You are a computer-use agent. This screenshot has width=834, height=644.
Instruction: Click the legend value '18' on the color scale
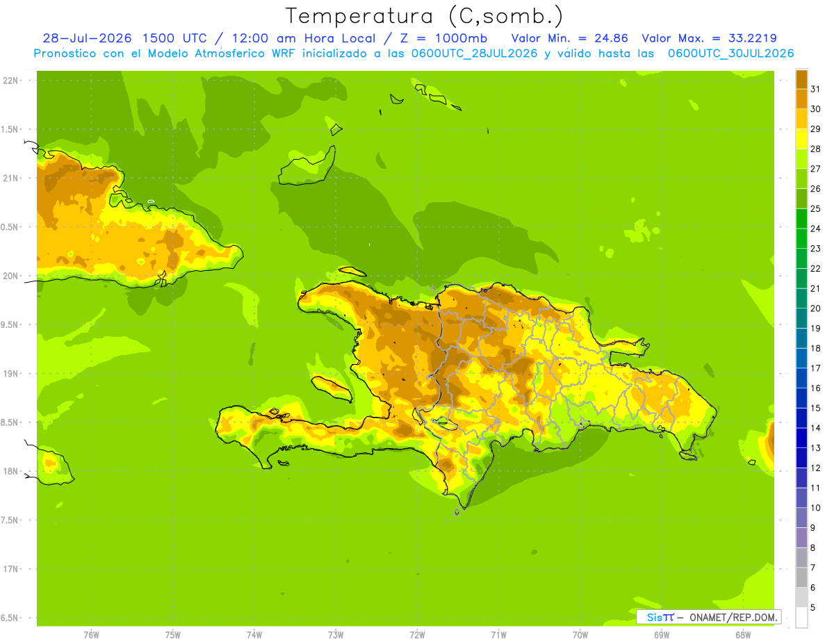(815, 348)
